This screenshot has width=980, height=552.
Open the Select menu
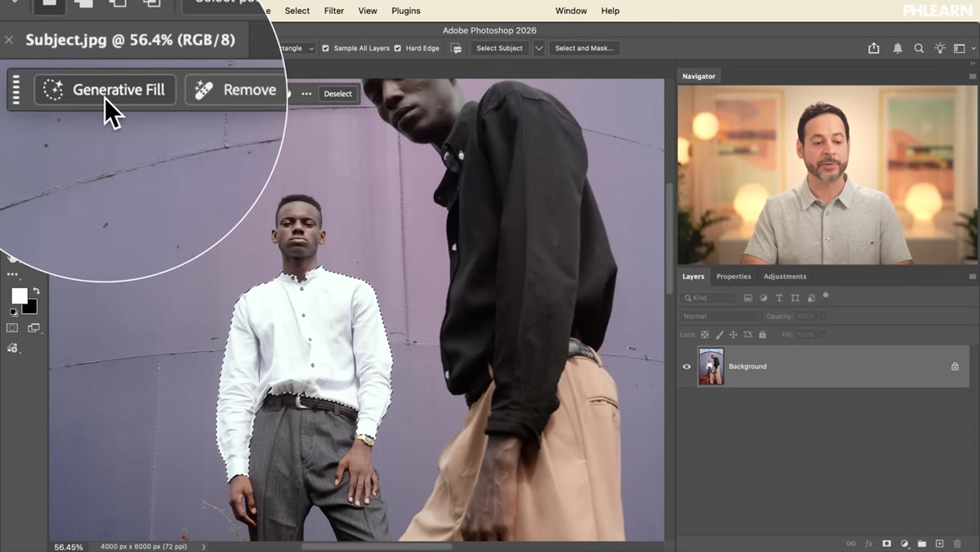tap(297, 11)
